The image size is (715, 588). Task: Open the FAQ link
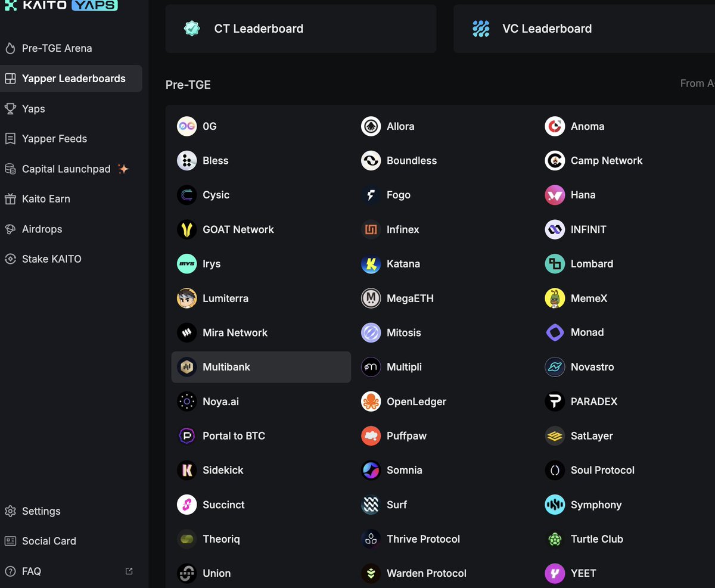pos(71,571)
